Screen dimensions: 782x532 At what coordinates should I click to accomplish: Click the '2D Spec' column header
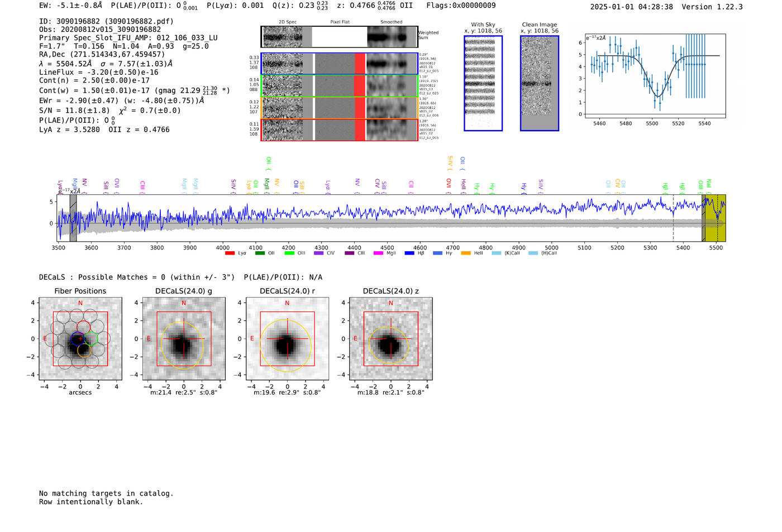pos(288,22)
